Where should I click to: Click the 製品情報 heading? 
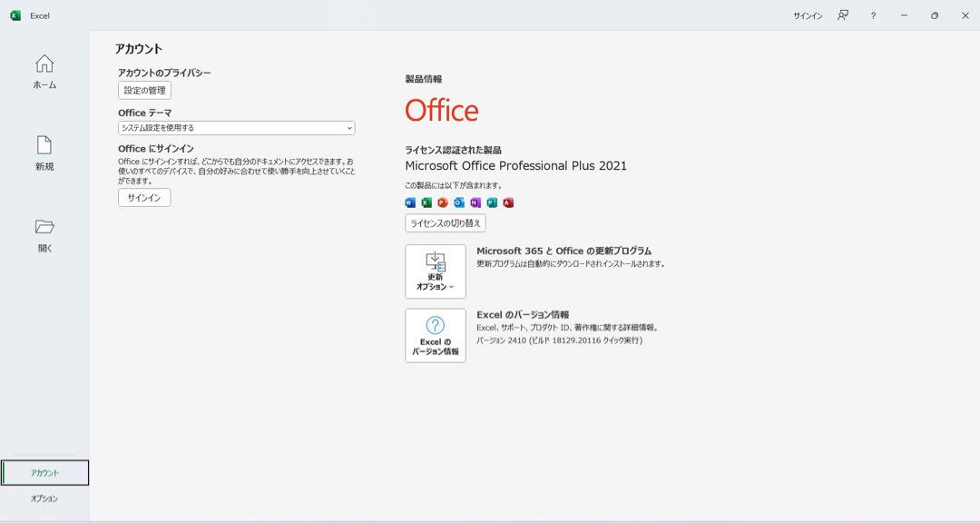click(x=424, y=79)
